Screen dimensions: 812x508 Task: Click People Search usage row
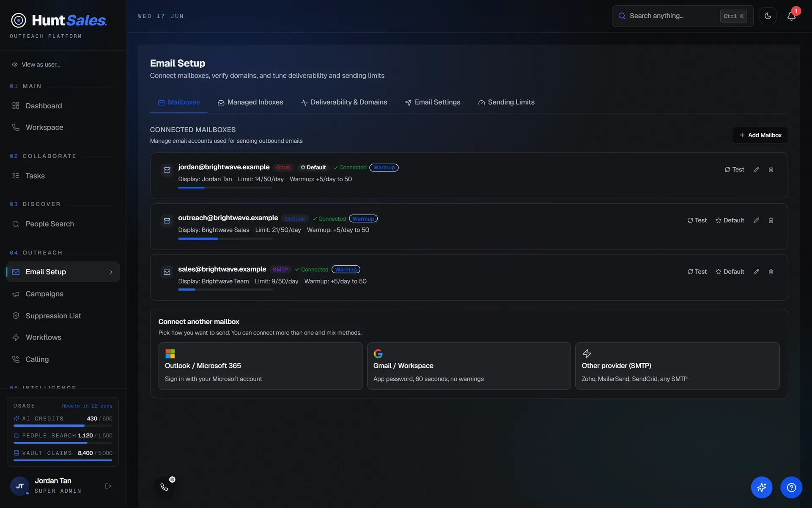[63, 439]
